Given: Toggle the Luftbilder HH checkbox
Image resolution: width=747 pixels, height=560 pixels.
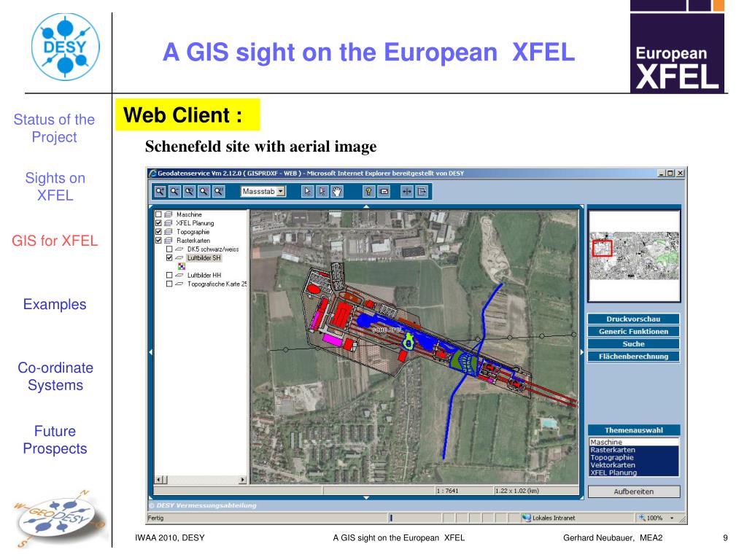Looking at the screenshot, I should [169, 275].
